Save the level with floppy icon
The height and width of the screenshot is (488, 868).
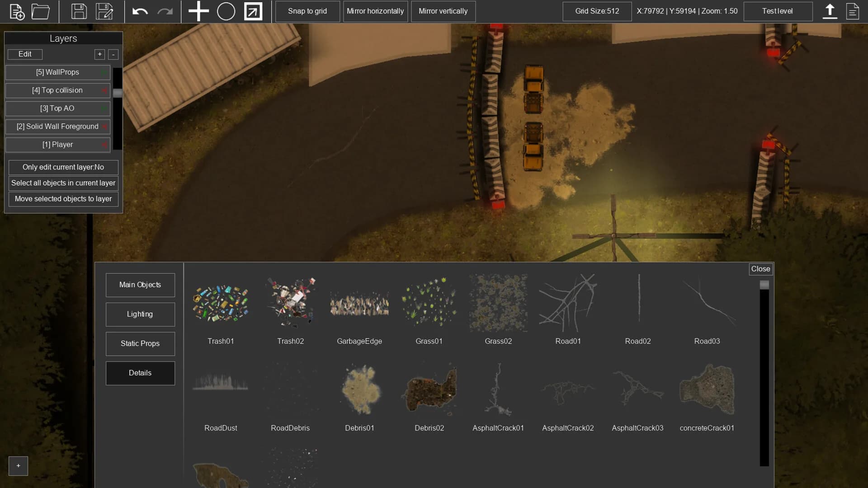click(x=79, y=11)
